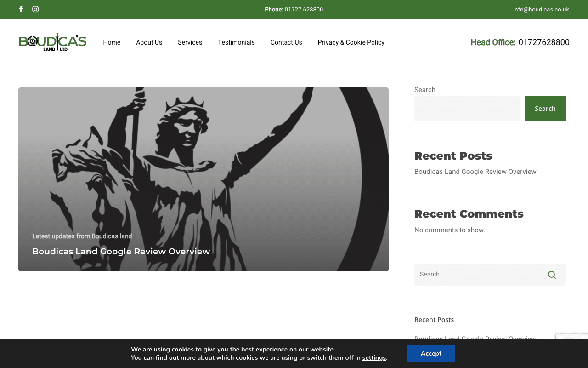Click the 'No comments to show.' text
Image resolution: width=588 pixels, height=368 pixels.
450,230
